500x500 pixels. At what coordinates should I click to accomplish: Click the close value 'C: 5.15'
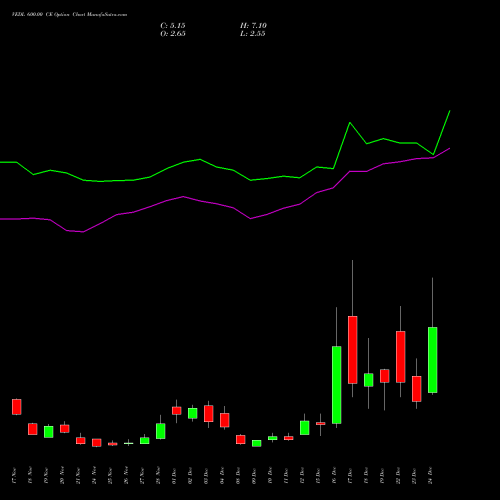coord(173,26)
